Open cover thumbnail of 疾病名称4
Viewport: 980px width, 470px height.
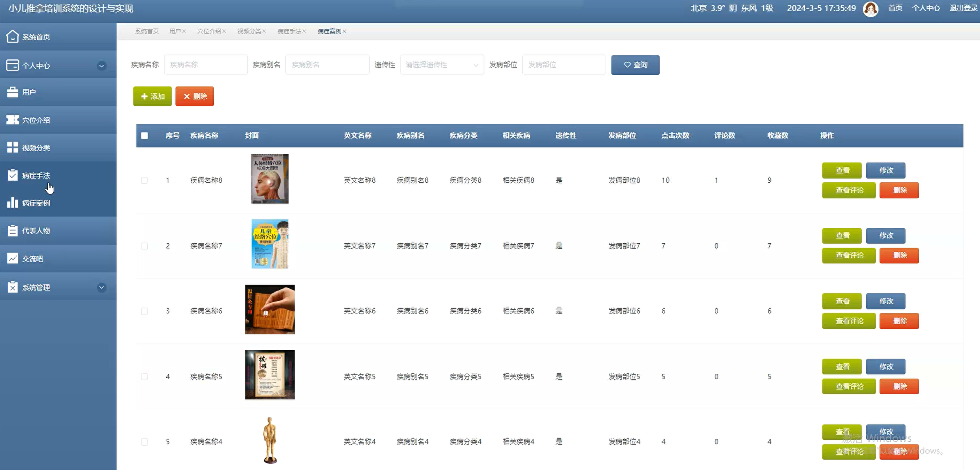(270, 440)
